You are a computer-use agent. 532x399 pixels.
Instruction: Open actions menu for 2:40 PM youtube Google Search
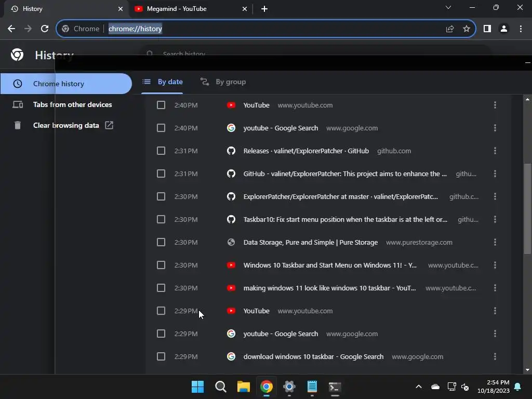[x=495, y=128]
